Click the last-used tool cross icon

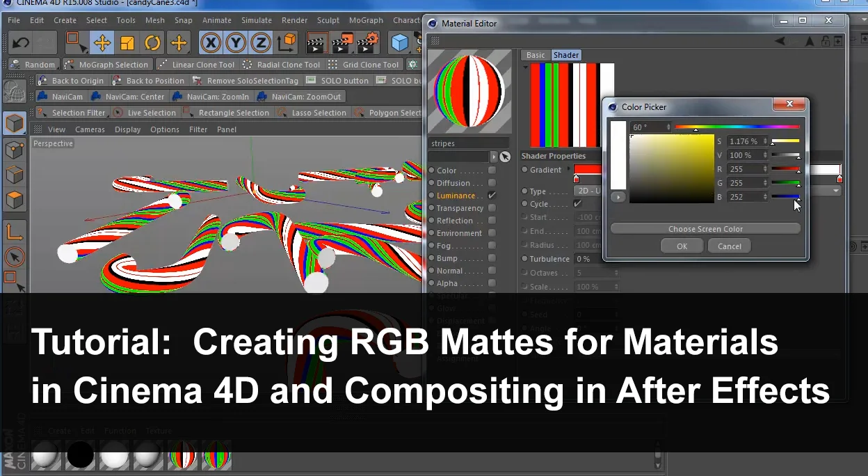click(179, 43)
